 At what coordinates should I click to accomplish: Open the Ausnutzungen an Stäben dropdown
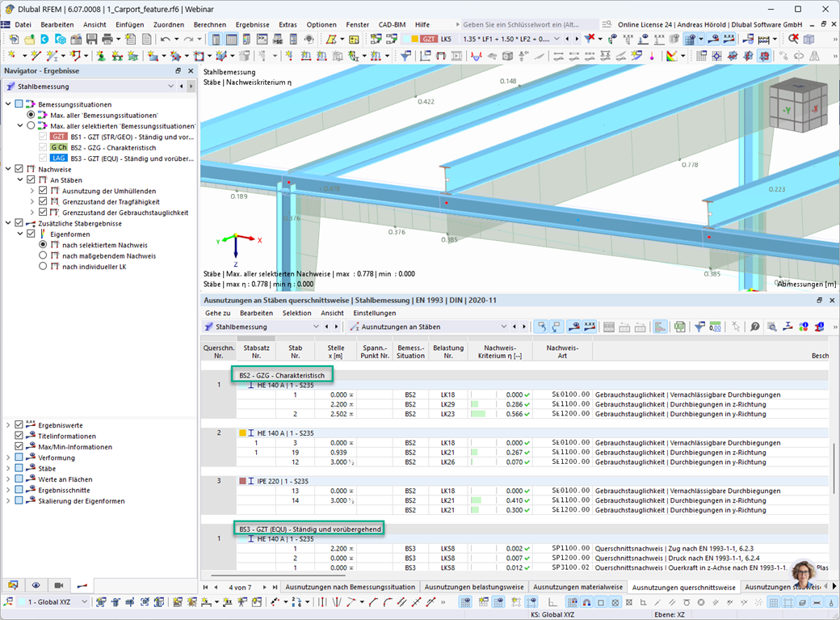coord(503,327)
